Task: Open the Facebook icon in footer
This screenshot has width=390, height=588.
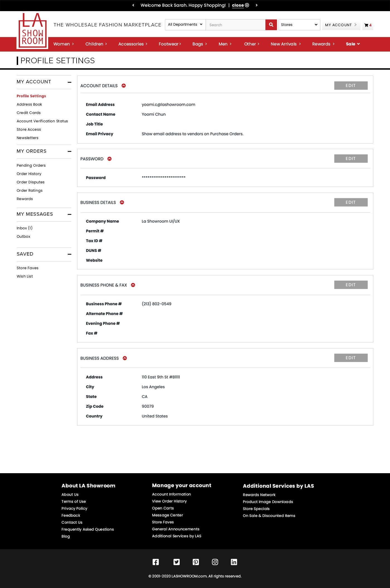Action: [x=156, y=562]
